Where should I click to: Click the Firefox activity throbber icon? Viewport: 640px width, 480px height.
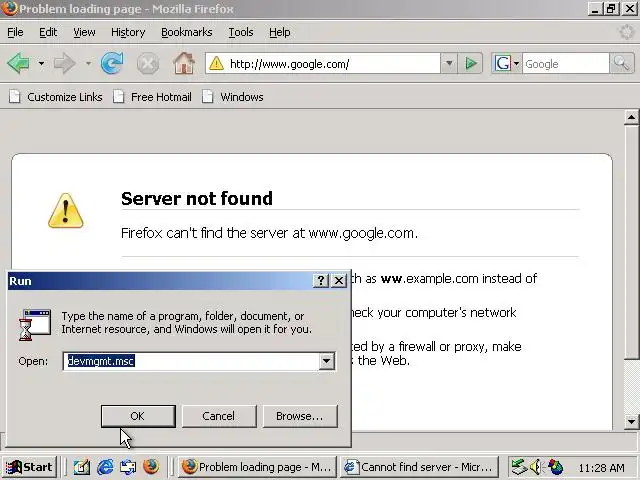coord(626,32)
